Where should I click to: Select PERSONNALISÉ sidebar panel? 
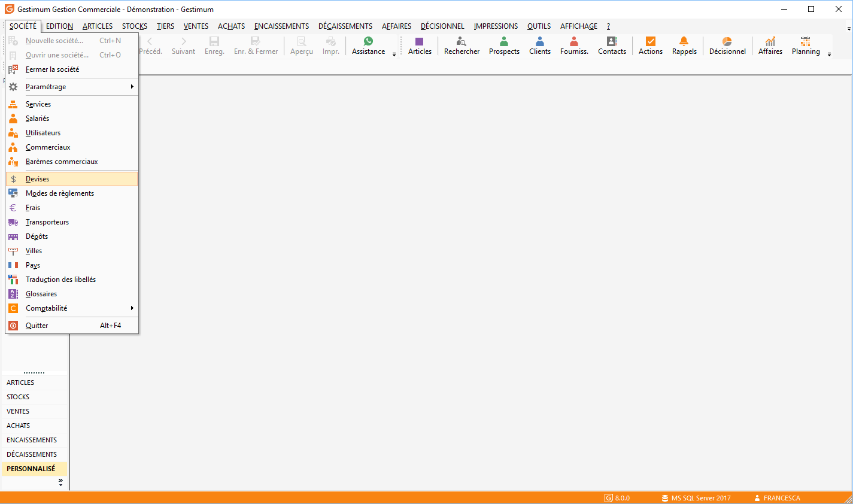tap(35, 469)
